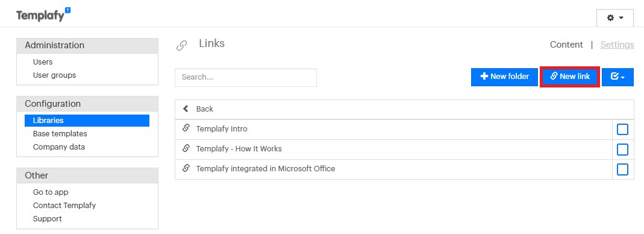Switch to the Settings tab
This screenshot has height=234, width=644.
click(617, 45)
